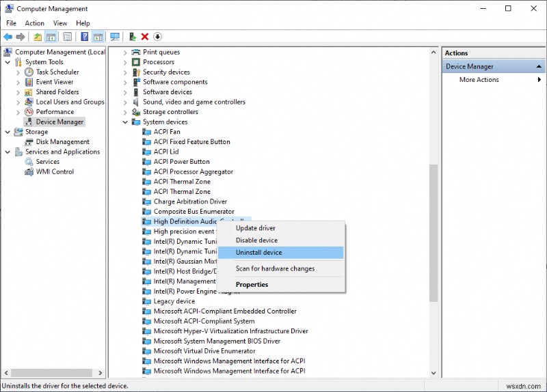The height and width of the screenshot is (392, 547).
Task: Choose Disable device from context menu
Action: point(281,240)
